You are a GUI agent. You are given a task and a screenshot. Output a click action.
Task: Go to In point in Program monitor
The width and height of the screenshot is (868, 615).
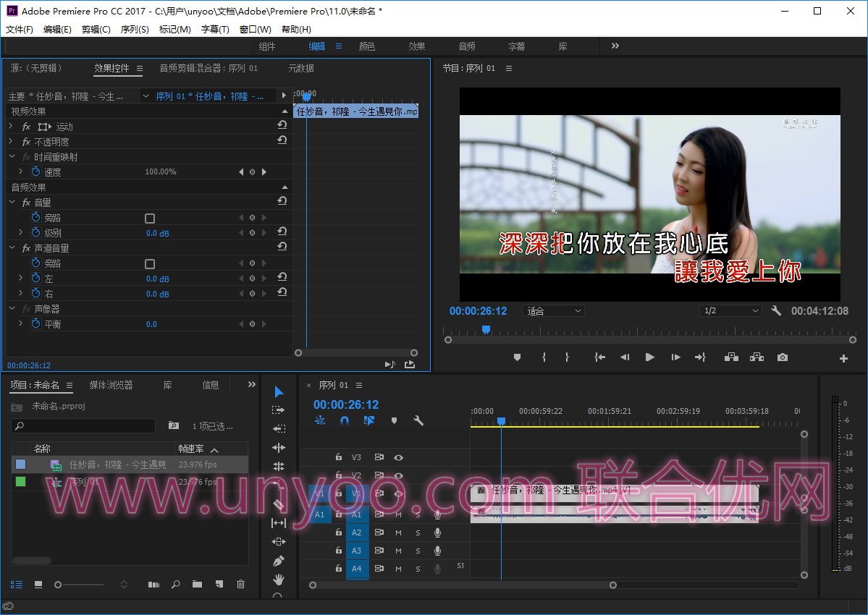(599, 357)
